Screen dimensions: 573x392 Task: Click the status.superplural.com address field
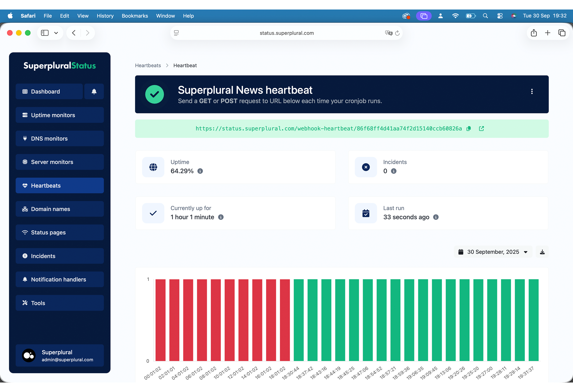(x=286, y=33)
